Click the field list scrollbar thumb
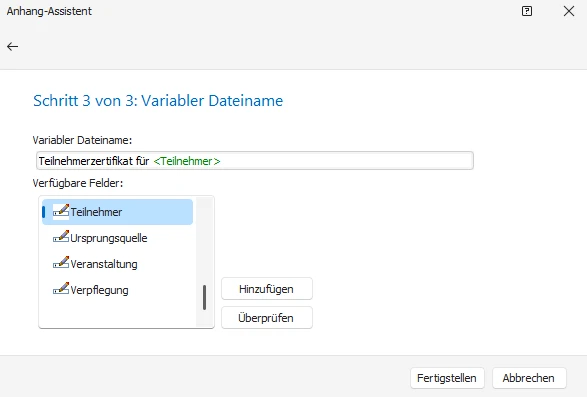This screenshot has width=587, height=397. click(x=204, y=297)
